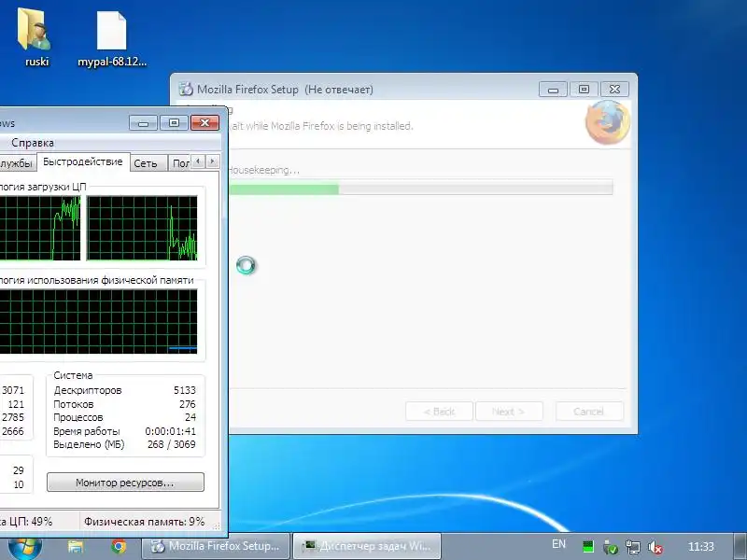Open the Windows Start orb
Image resolution: width=747 pixels, height=560 pixels.
click(25, 547)
